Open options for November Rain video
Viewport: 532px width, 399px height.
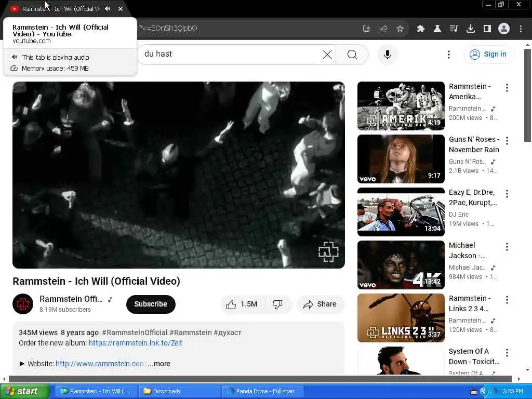[507, 141]
